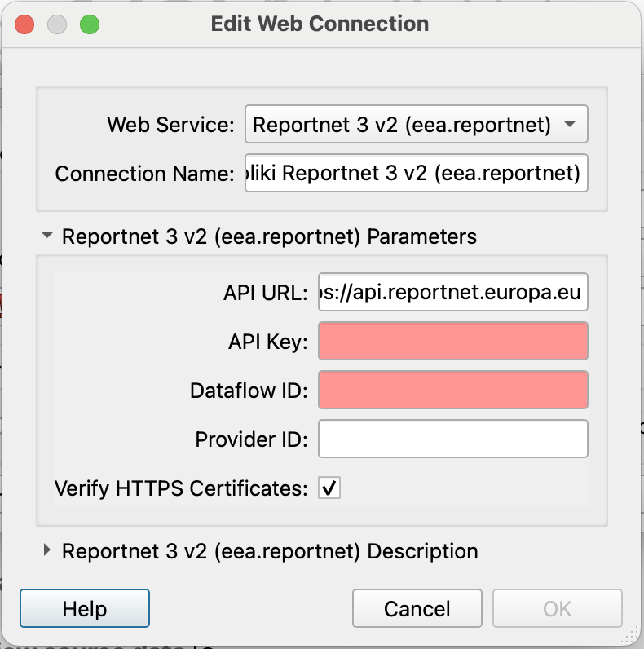Edit the Connection Name field
644x649 pixels.
(x=416, y=173)
